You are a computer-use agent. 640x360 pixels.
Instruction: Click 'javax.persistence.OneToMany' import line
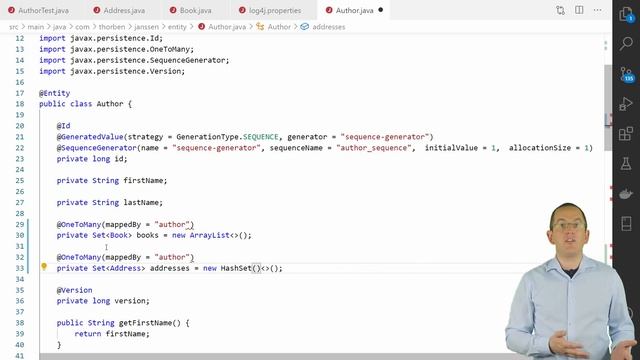132,49
